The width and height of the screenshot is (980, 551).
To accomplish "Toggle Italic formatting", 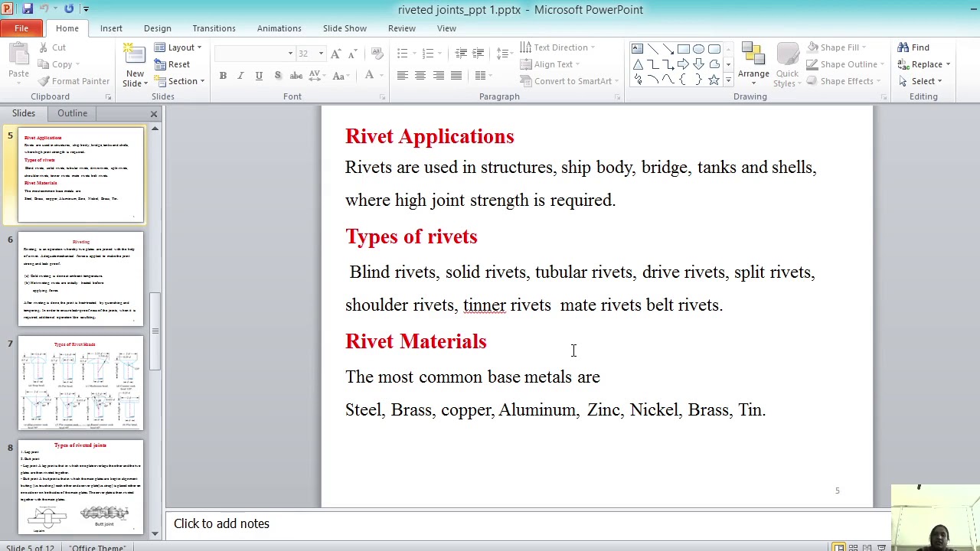I will tap(240, 76).
